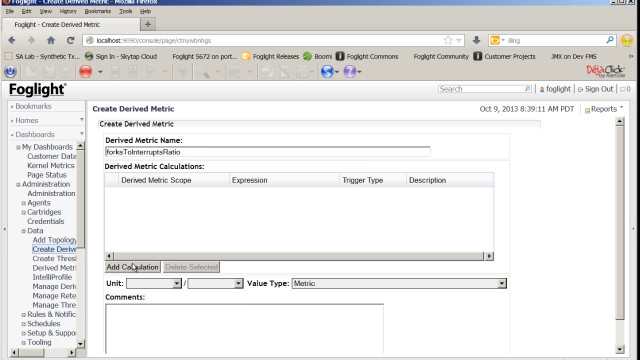The image size is (640, 360).
Task: Start recording with the red record button
Action: pos(85,71)
